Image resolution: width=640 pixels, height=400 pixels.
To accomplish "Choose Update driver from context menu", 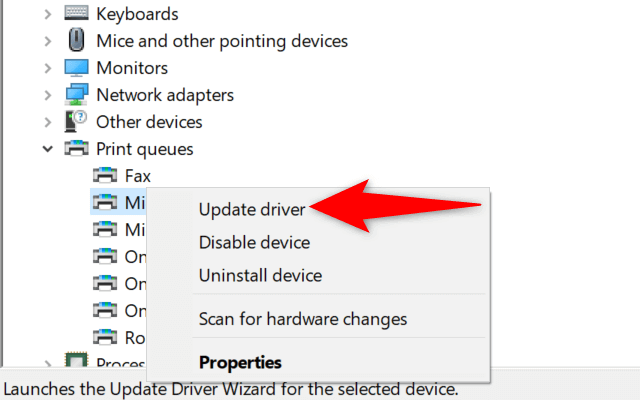I will 252,209.
